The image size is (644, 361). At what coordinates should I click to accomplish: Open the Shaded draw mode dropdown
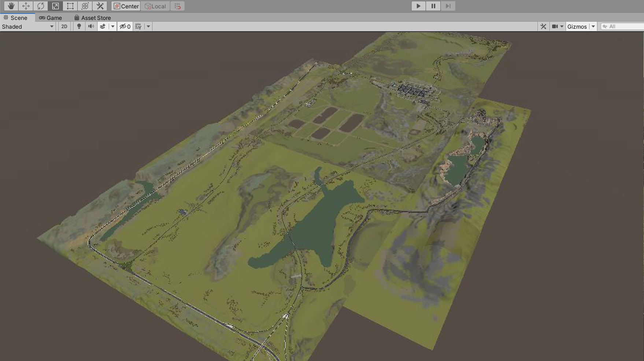tap(28, 26)
